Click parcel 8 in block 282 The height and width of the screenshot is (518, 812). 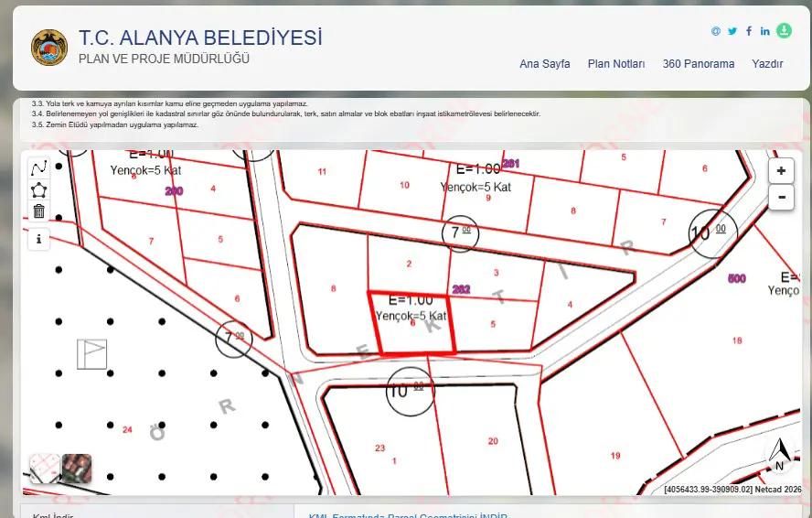pos(334,288)
